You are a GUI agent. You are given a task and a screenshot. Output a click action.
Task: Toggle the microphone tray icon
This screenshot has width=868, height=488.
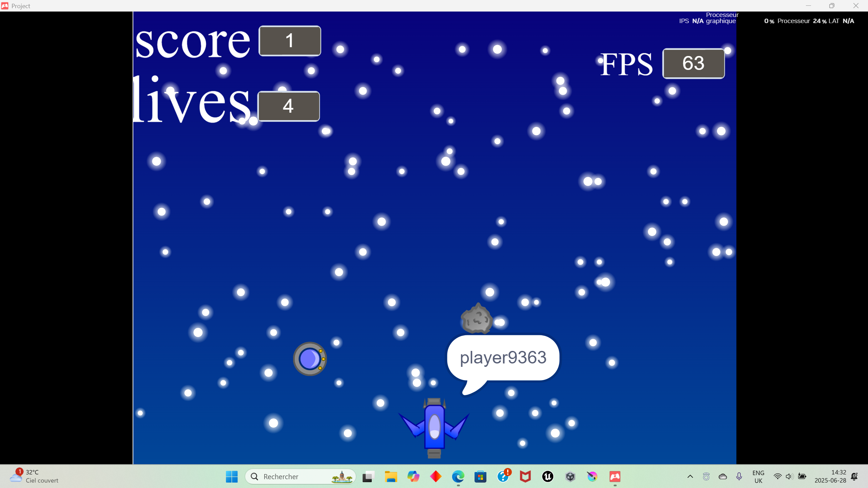coord(739,476)
